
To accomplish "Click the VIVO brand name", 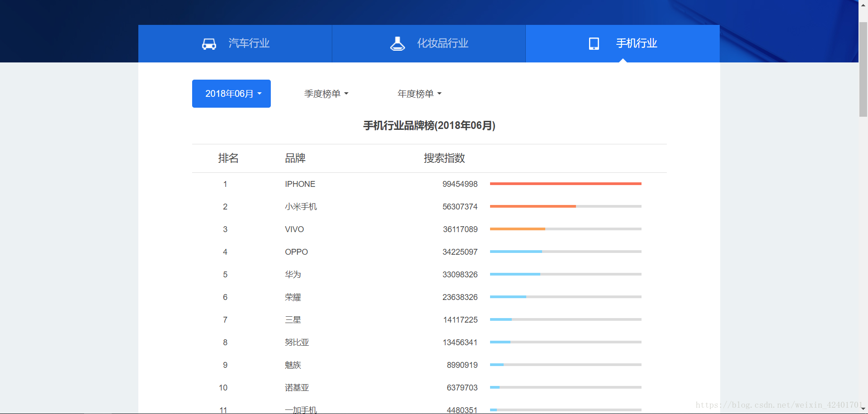I will (x=294, y=229).
